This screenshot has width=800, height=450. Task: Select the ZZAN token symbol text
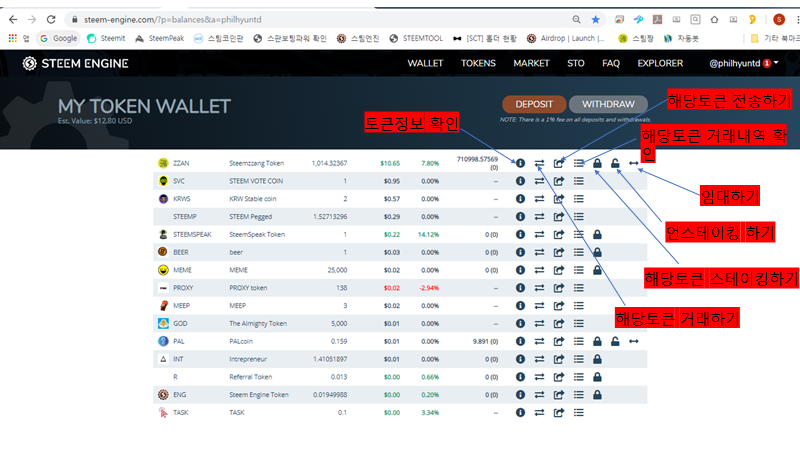click(181, 163)
